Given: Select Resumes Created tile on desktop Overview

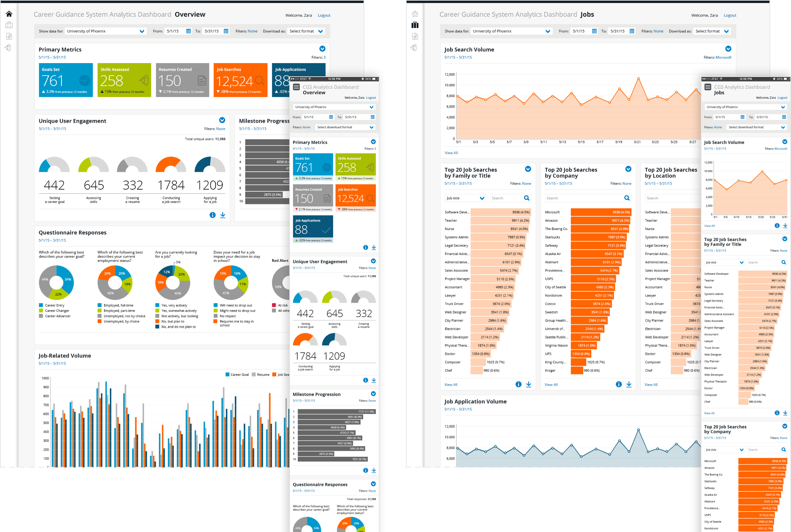Looking at the screenshot, I should pos(182,80).
